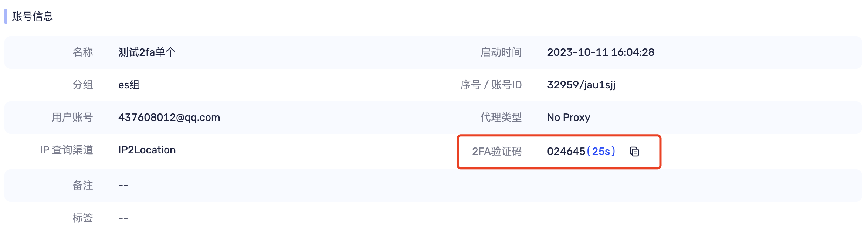Viewport: 868px width, 241px height.
Task: Click the 账号信息 section heading
Action: [33, 16]
